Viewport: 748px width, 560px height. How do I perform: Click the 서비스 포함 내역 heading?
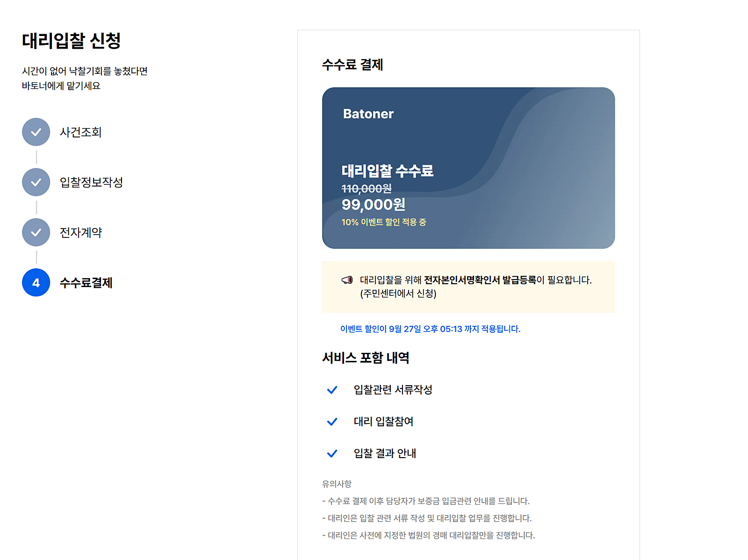[x=366, y=358]
